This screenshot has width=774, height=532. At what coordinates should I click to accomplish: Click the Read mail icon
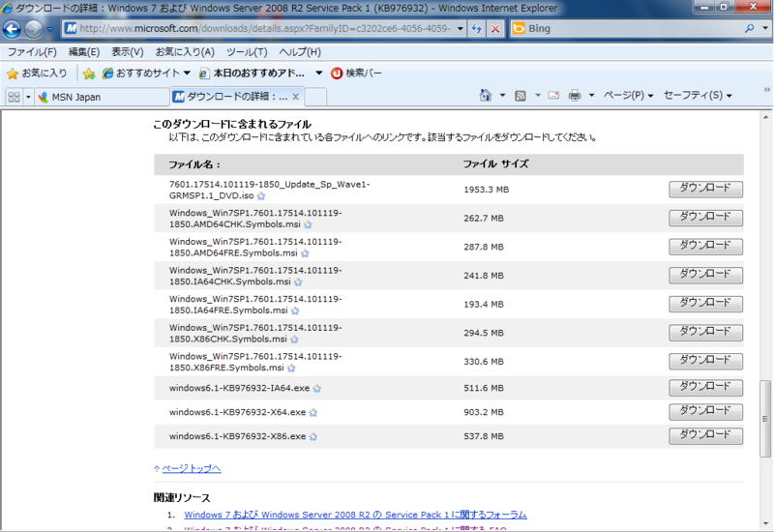coord(553,95)
